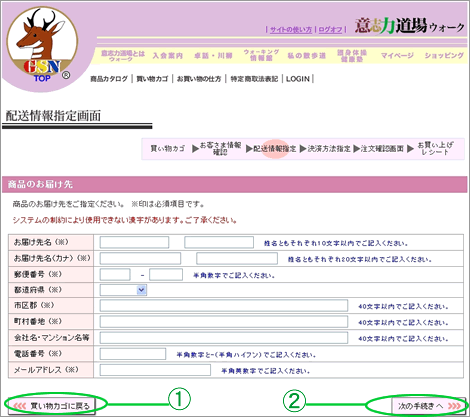Open 買い物カゴ menu item
This screenshot has height=417, width=470.
152,79
